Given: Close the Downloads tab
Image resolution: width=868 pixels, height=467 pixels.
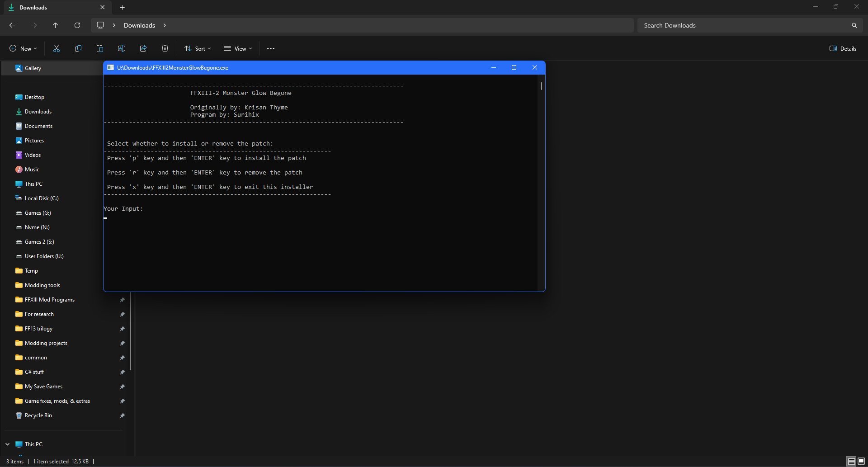Looking at the screenshot, I should pos(102,7).
